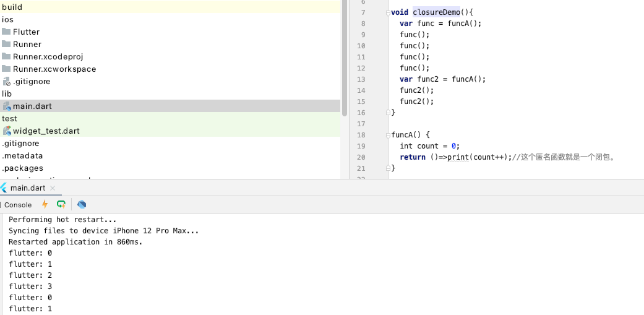Open Dart DevTools icon in console toolbar
Image resolution: width=644 pixels, height=315 pixels.
[82, 204]
